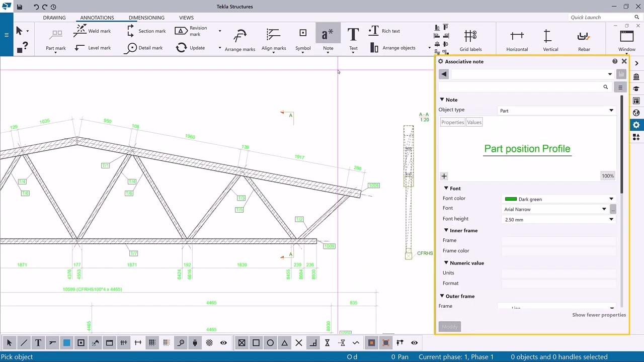Image resolution: width=644 pixels, height=362 pixels.
Task: Insert a Symbol annotation
Action: pyautogui.click(x=303, y=39)
